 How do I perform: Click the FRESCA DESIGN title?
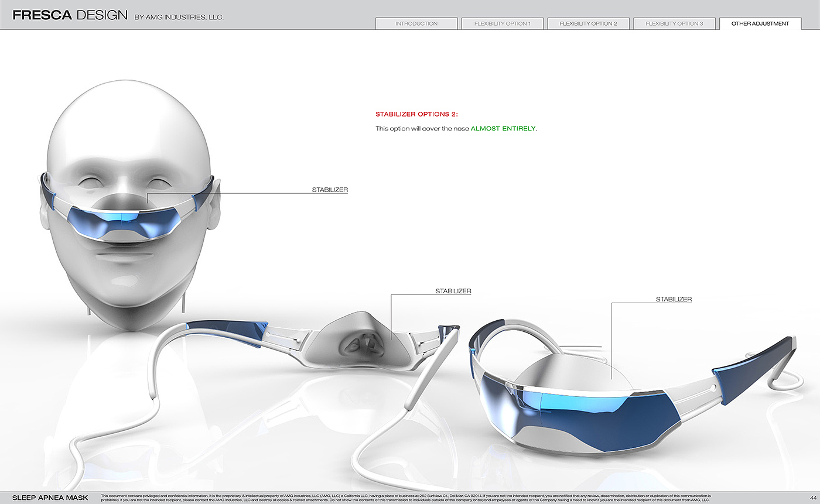pos(70,15)
